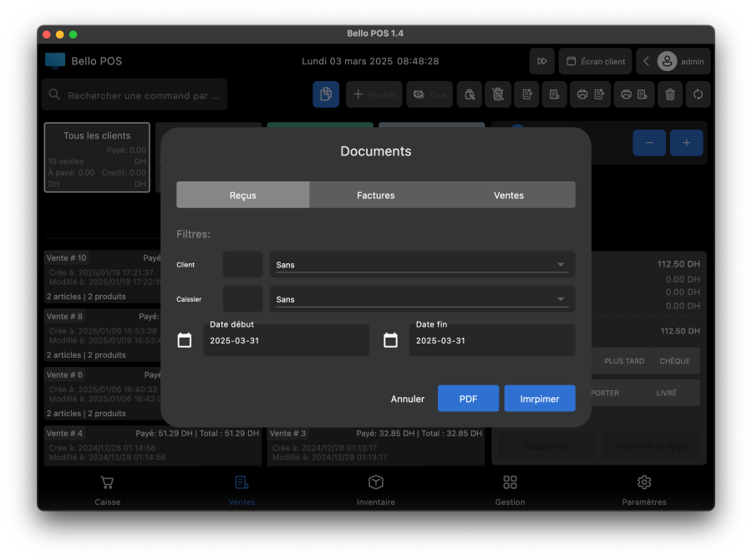Open the Date début calendar picker icon
This screenshot has width=752, height=560.
pos(185,340)
